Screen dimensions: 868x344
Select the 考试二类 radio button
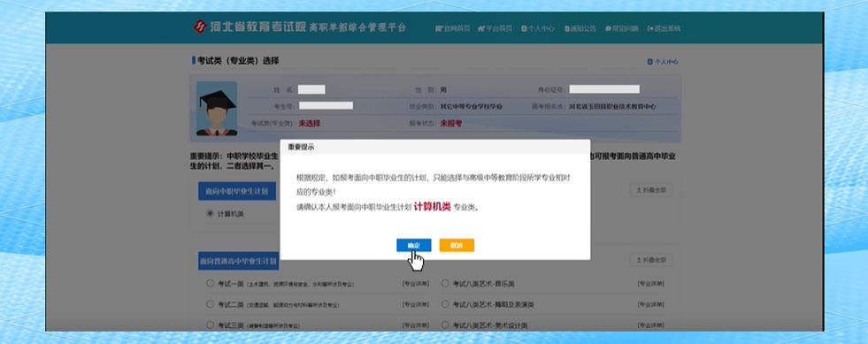210,304
